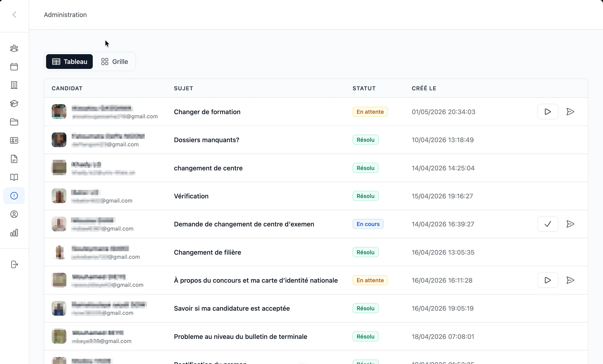Open the user profile circle icon

pyautogui.click(x=14, y=214)
